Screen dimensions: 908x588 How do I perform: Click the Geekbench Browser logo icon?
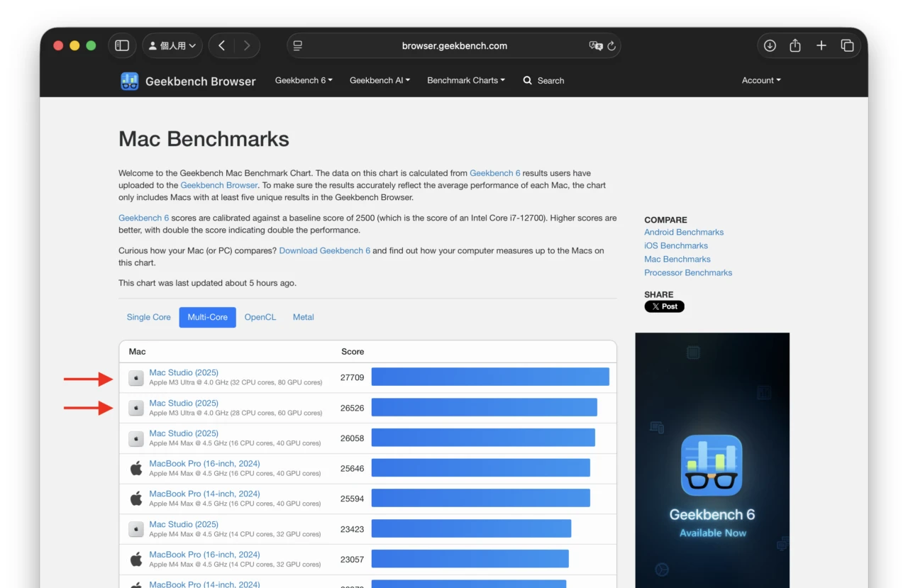tap(129, 81)
